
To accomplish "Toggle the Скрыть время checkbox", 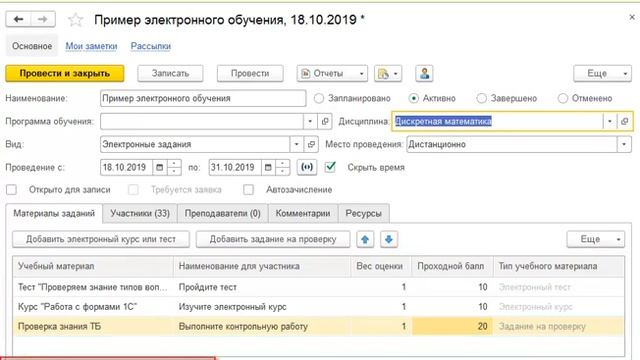I will click(x=330, y=167).
